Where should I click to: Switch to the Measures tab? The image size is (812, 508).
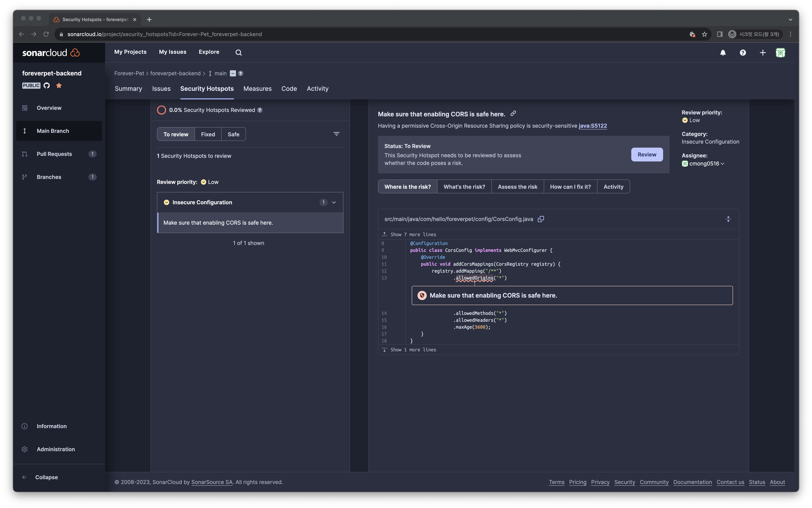pos(257,89)
